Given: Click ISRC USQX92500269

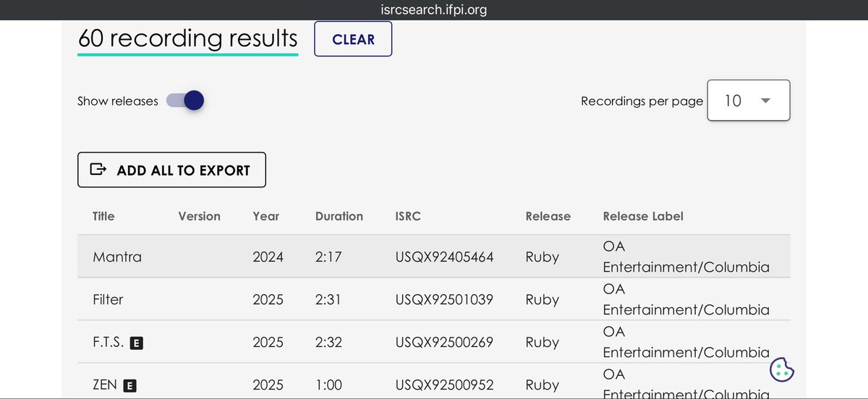Looking at the screenshot, I should (445, 343).
